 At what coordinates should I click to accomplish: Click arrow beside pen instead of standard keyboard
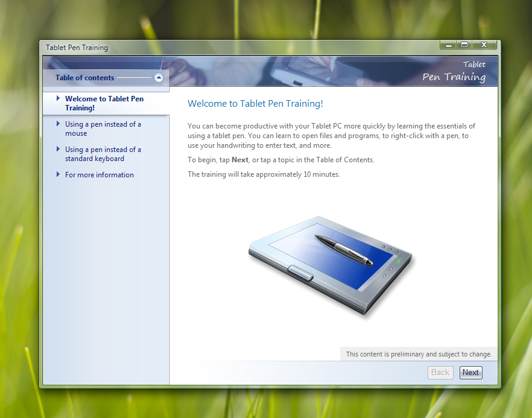(x=58, y=149)
